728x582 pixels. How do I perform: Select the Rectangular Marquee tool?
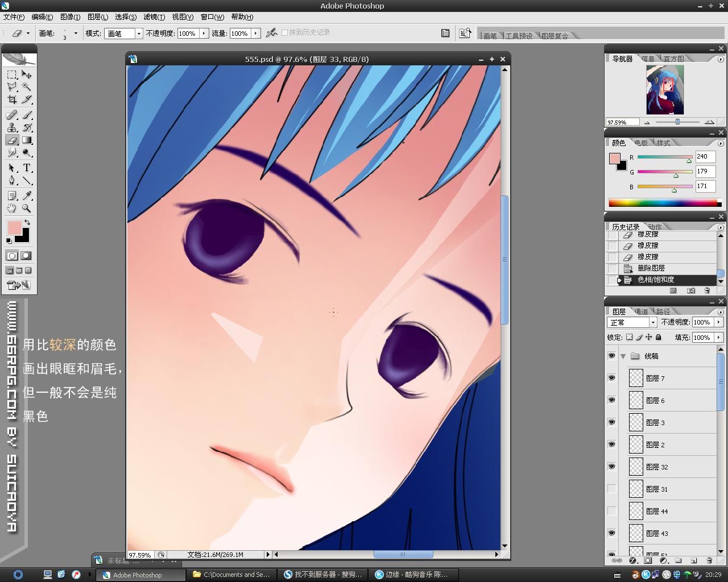coord(11,74)
